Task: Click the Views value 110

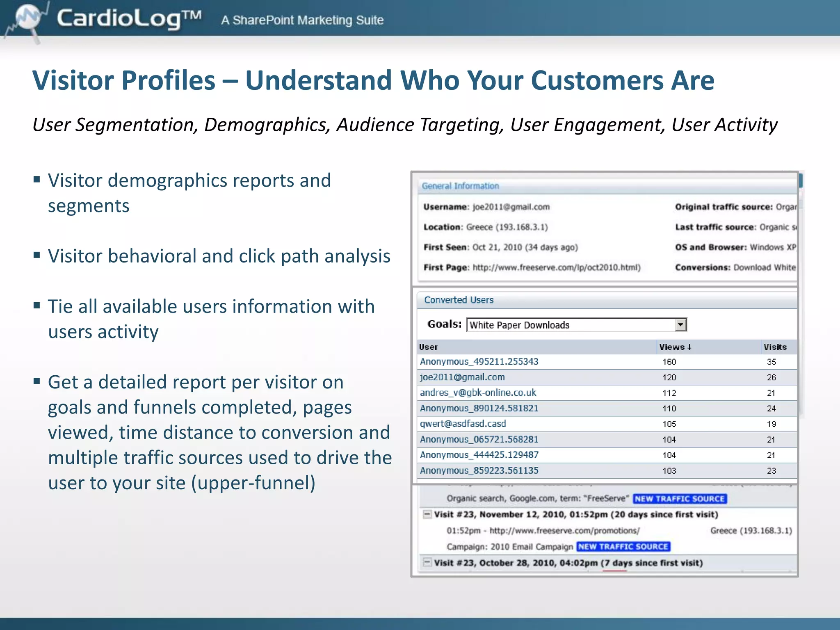Action: 669,409
